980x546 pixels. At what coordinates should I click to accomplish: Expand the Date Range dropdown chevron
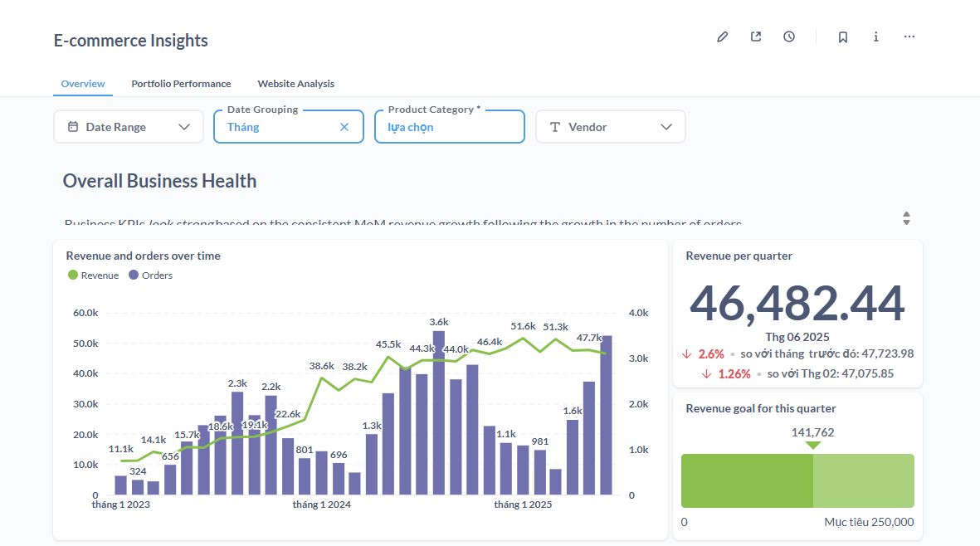[184, 127]
